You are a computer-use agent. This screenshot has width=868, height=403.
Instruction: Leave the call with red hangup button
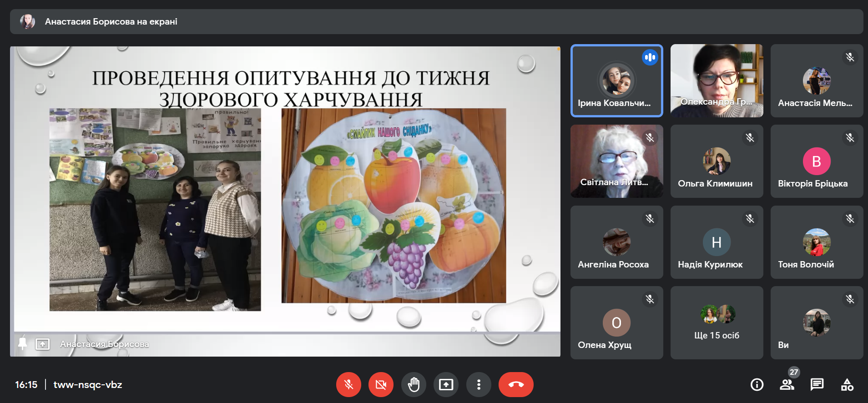click(x=516, y=385)
